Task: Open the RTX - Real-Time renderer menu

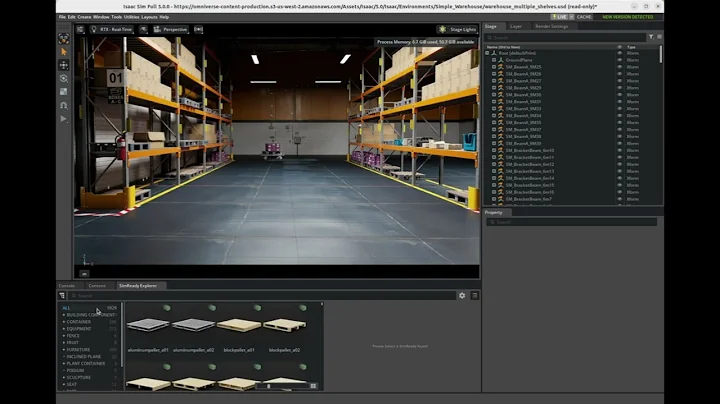Action: [x=112, y=29]
